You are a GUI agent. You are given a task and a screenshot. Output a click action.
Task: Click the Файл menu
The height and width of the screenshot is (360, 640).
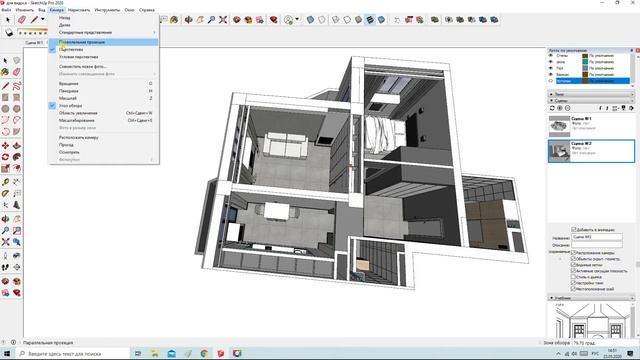(6, 10)
